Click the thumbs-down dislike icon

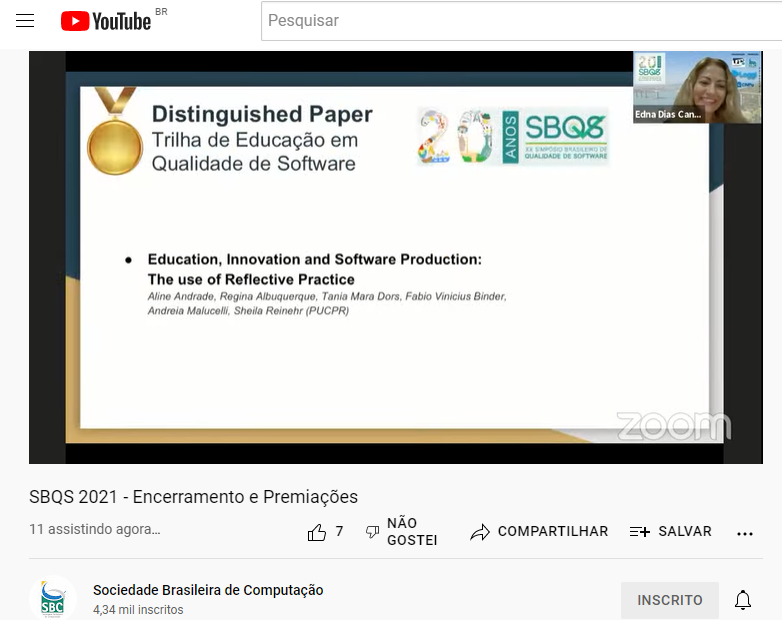coord(372,532)
